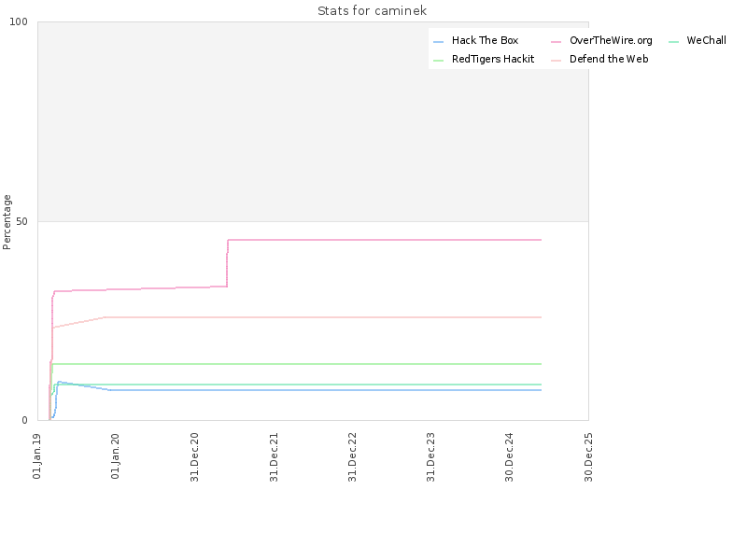Click the 31.Dec.22 x-axis date label
The height and width of the screenshot is (560, 747).
[x=352, y=457]
